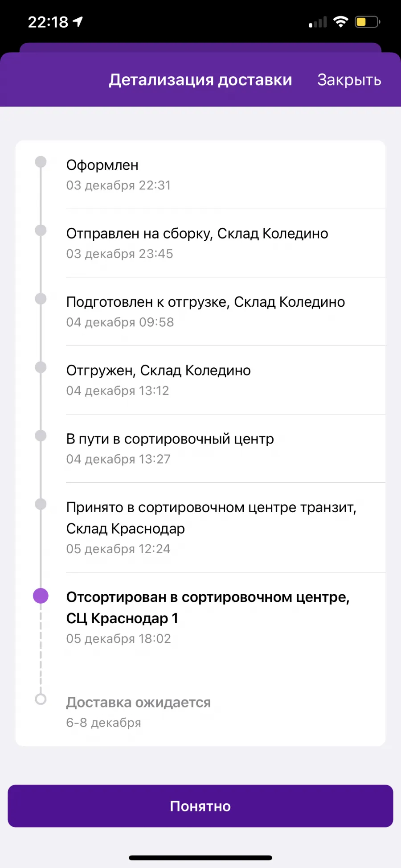401x868 pixels.
Task: Tap the 6-8 декабря expected delivery date
Action: pos(103,723)
